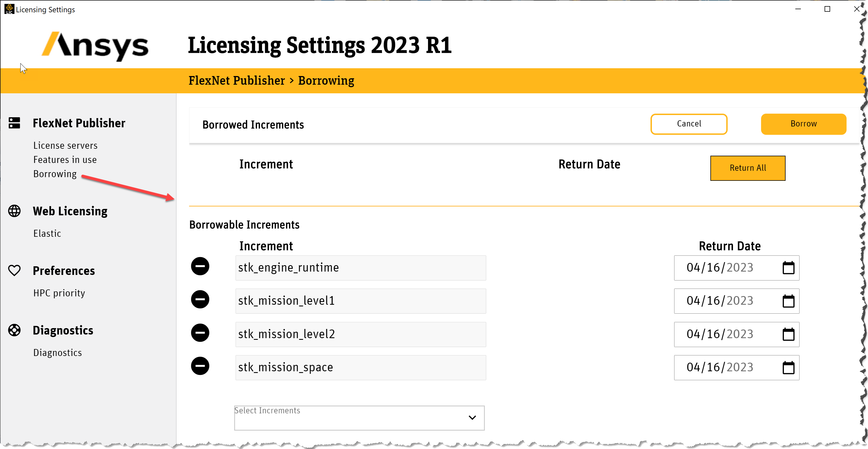This screenshot has width=868, height=449.
Task: Select Borrowing in the sidebar
Action: (x=55, y=174)
